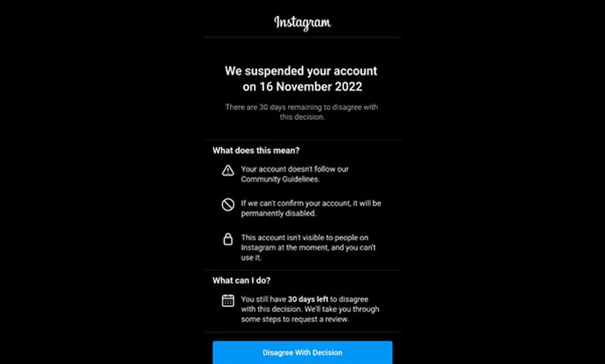This screenshot has height=364, width=605.
Task: Click the 'What can I do?' heading
Action: [x=242, y=280]
